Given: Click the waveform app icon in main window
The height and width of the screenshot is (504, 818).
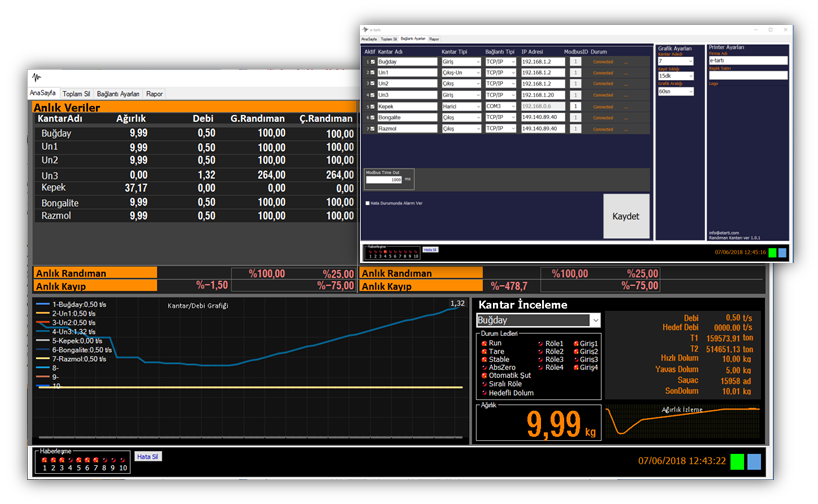Looking at the screenshot, I should tap(37, 76).
